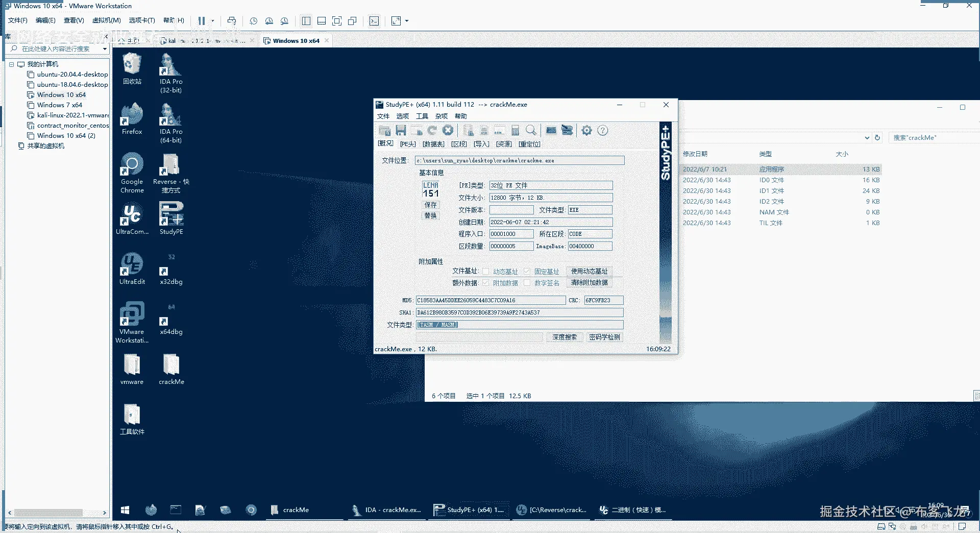The width and height of the screenshot is (980, 533).
Task: Click the pause VM icon in VMware toolbar
Action: pyautogui.click(x=202, y=21)
